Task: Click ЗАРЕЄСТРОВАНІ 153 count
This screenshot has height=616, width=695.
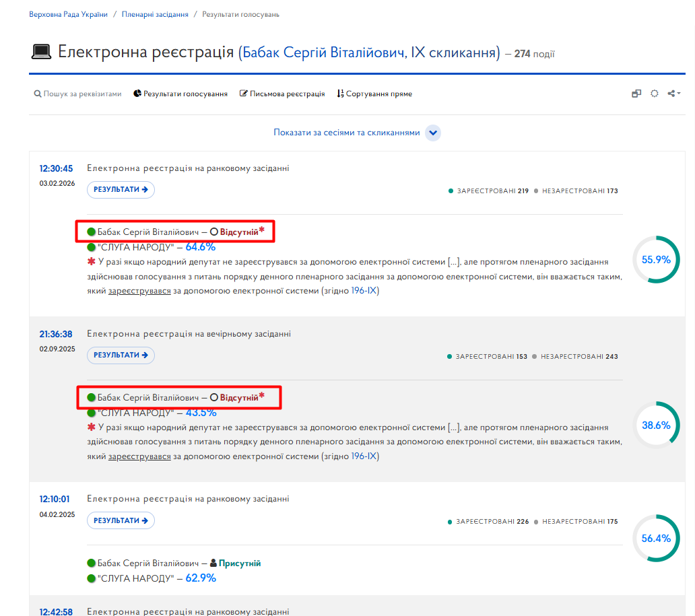Action: pos(487,356)
